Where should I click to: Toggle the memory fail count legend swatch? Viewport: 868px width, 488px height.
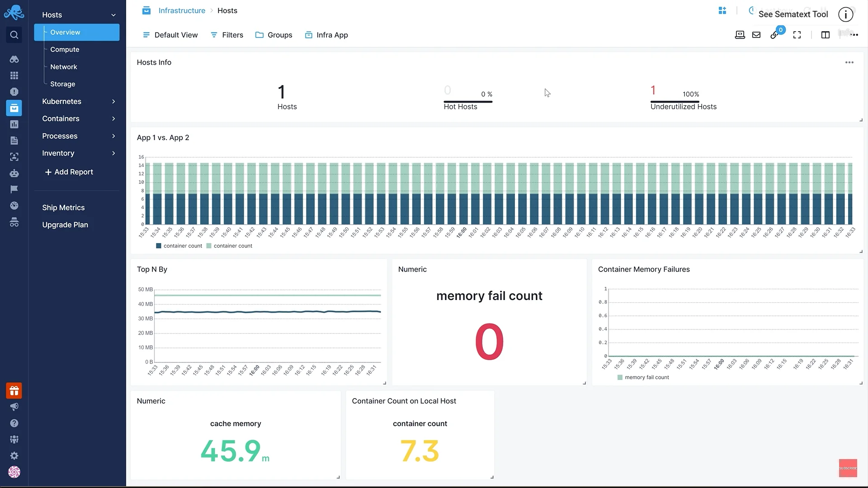click(620, 377)
